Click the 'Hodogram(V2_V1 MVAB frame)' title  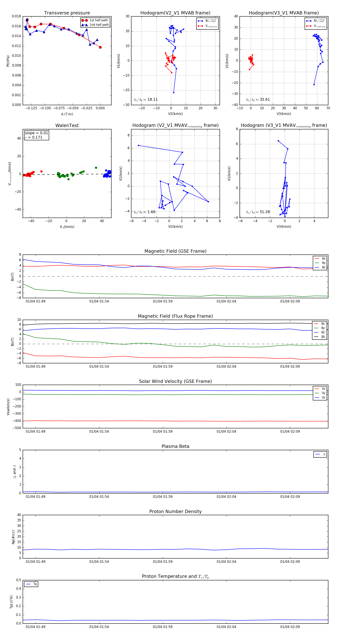point(175,13)
